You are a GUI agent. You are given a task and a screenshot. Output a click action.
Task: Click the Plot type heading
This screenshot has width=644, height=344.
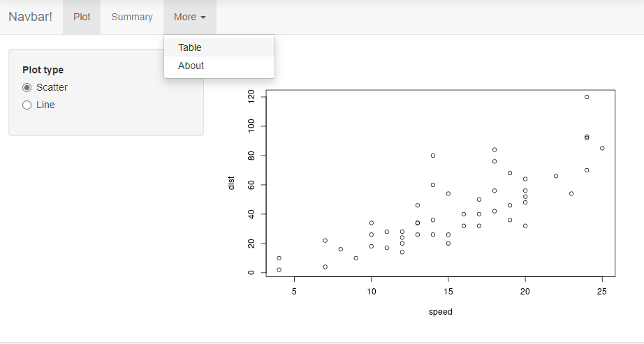pyautogui.click(x=43, y=70)
